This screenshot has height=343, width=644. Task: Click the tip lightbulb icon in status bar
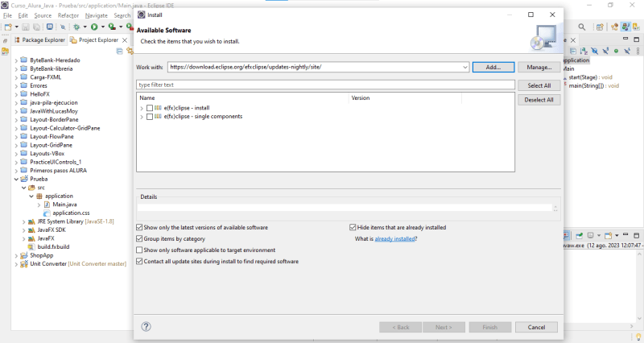(638, 337)
